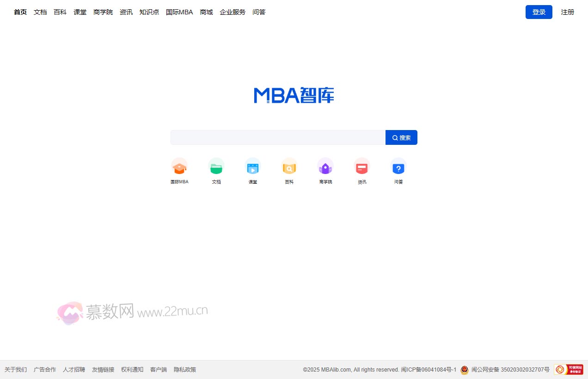The image size is (588, 379).
Task: Open the 隐私政策 privacy policy
Action: 184,369
